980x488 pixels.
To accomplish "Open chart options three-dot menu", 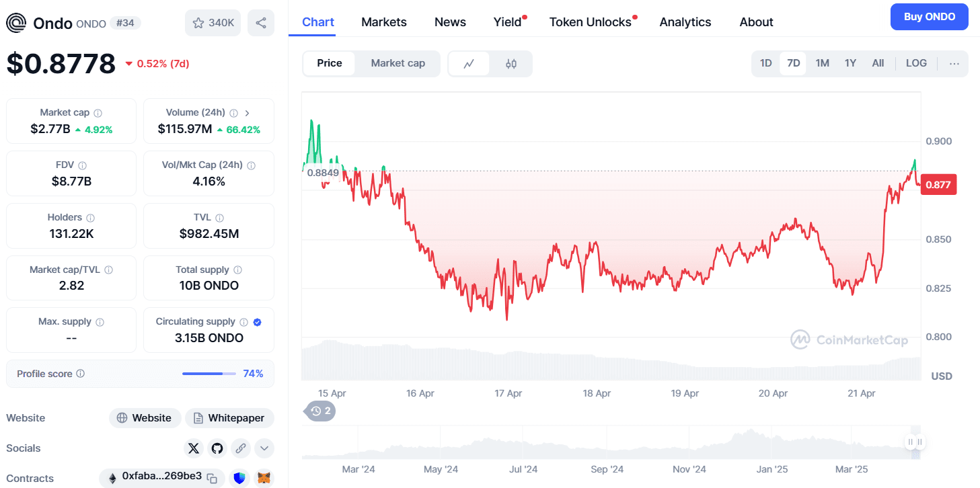I will 954,63.
